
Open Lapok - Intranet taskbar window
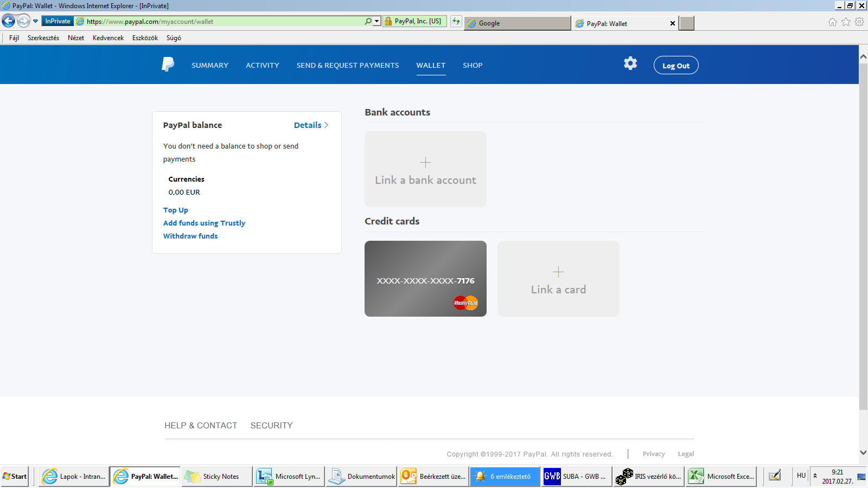pos(74,477)
